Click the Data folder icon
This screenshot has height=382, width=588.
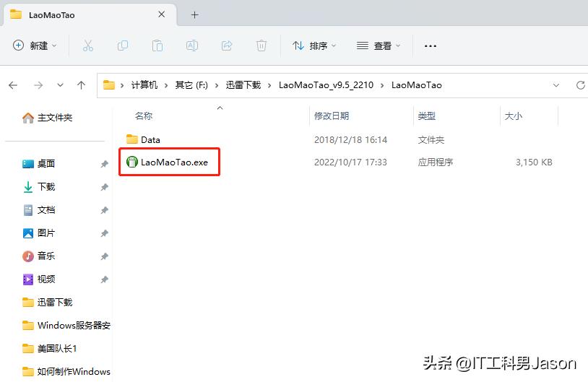(x=132, y=139)
